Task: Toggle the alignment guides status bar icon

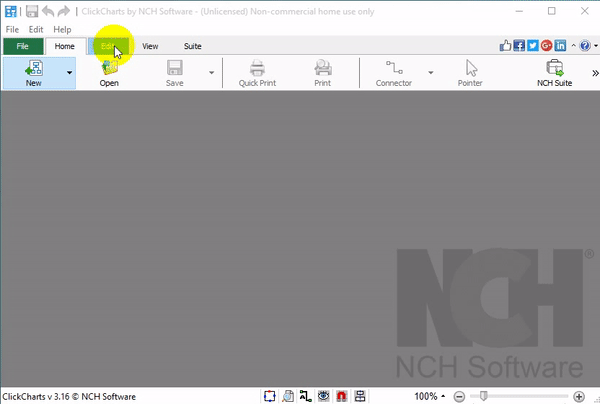Action: [360, 396]
